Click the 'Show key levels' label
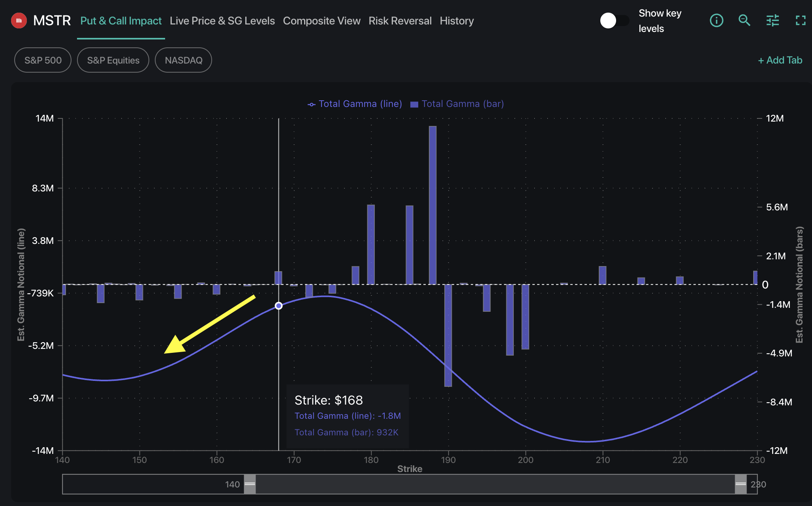 click(x=660, y=21)
